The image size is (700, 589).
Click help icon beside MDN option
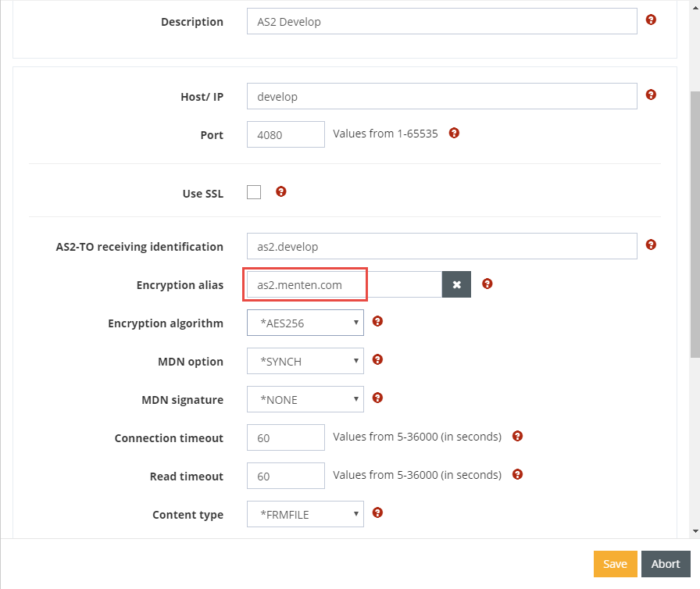[377, 359]
